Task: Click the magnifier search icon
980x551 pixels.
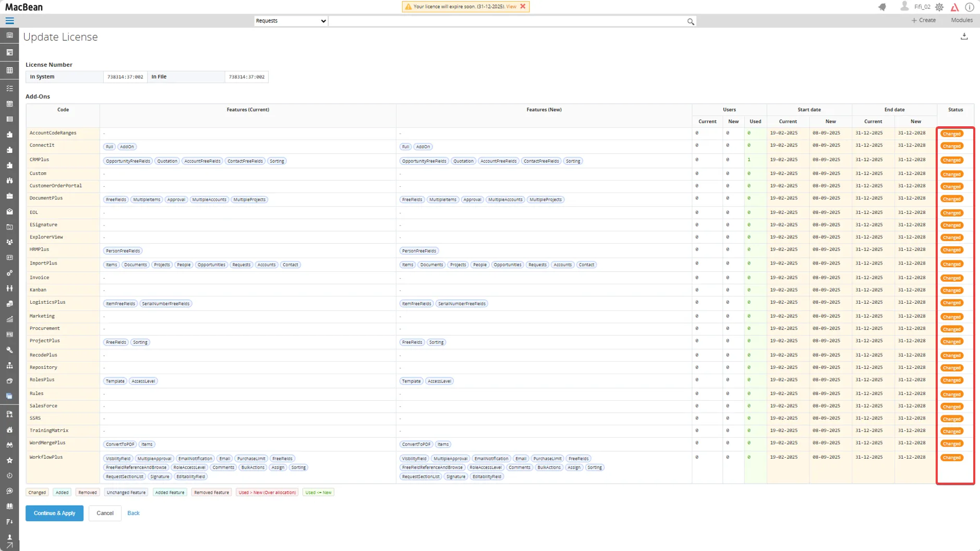Action: point(691,21)
